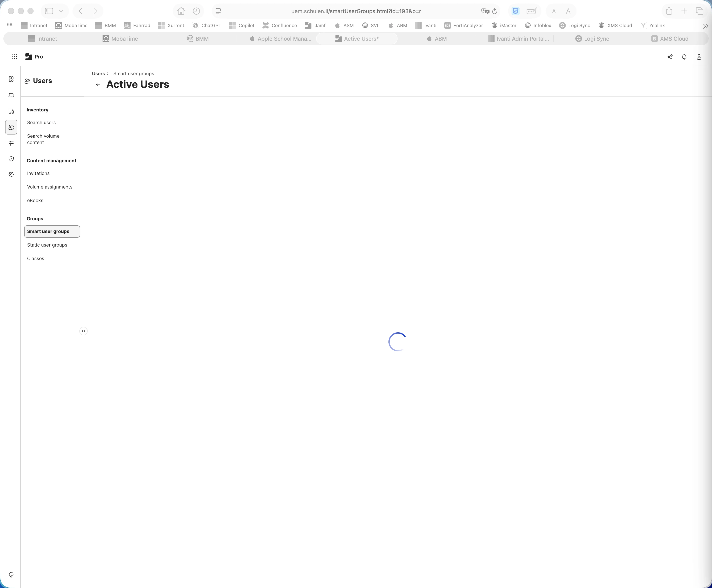Open the Computers icon in left rail
The height and width of the screenshot is (588, 712).
(11, 95)
